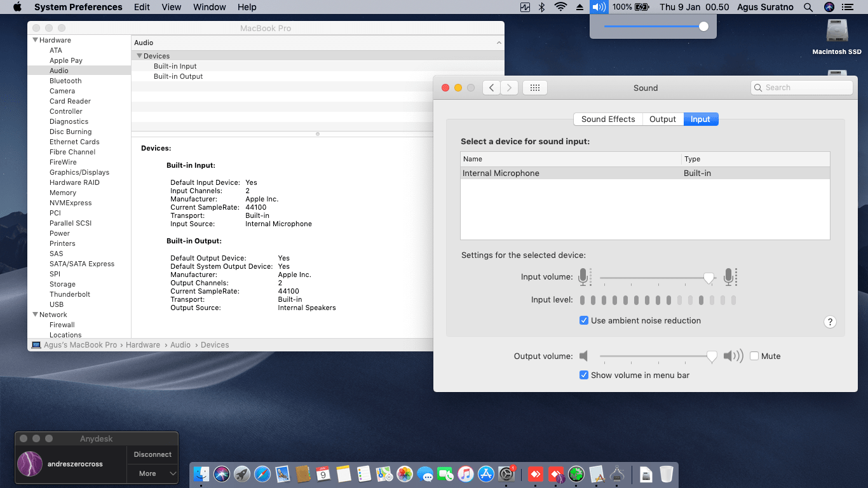Switch to the Sound Effects tab

[x=608, y=119]
